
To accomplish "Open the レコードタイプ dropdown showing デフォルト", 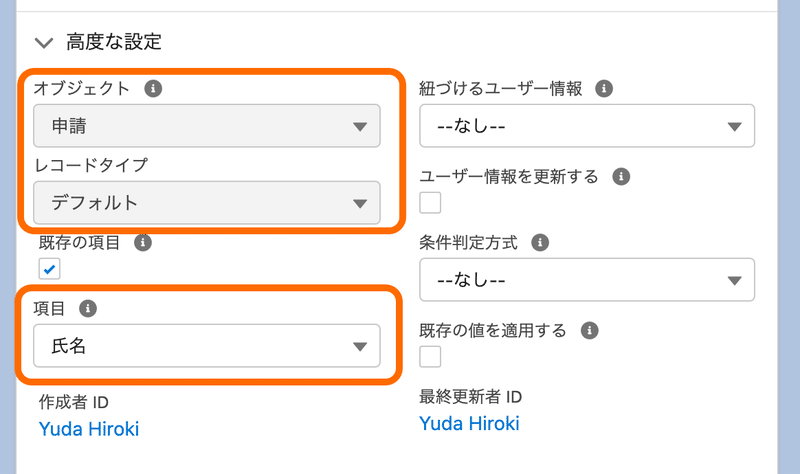I will tap(207, 203).
